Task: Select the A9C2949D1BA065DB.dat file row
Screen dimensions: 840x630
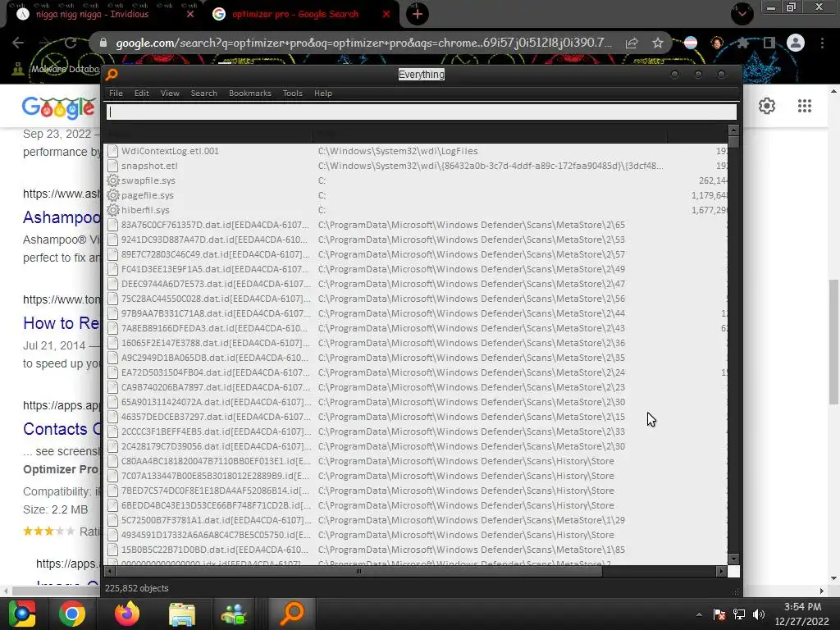Action: pos(416,358)
